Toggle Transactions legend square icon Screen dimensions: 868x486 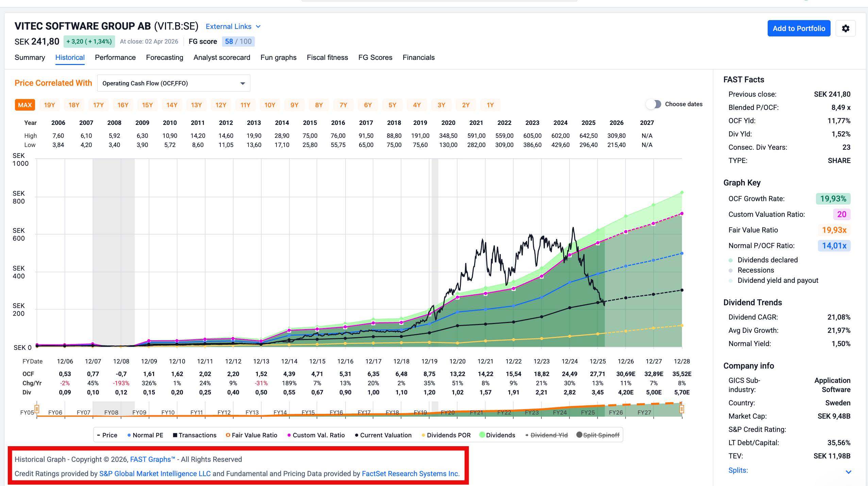tap(175, 435)
